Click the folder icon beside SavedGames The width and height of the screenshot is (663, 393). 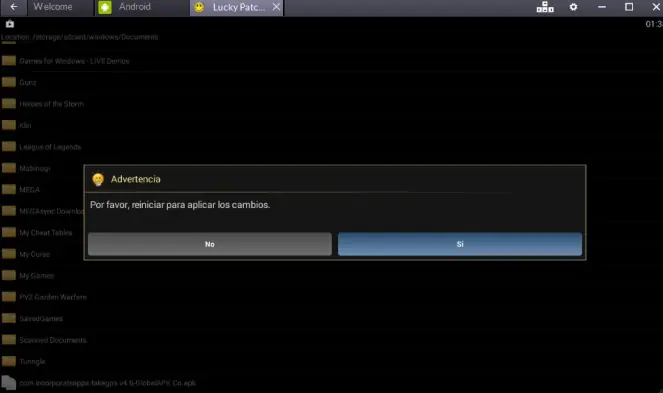coord(8,318)
